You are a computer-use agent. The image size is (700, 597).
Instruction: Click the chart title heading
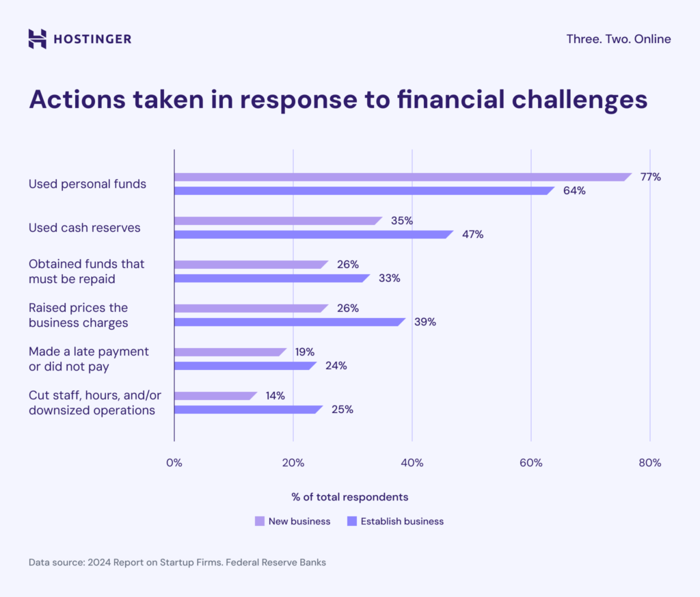click(338, 100)
